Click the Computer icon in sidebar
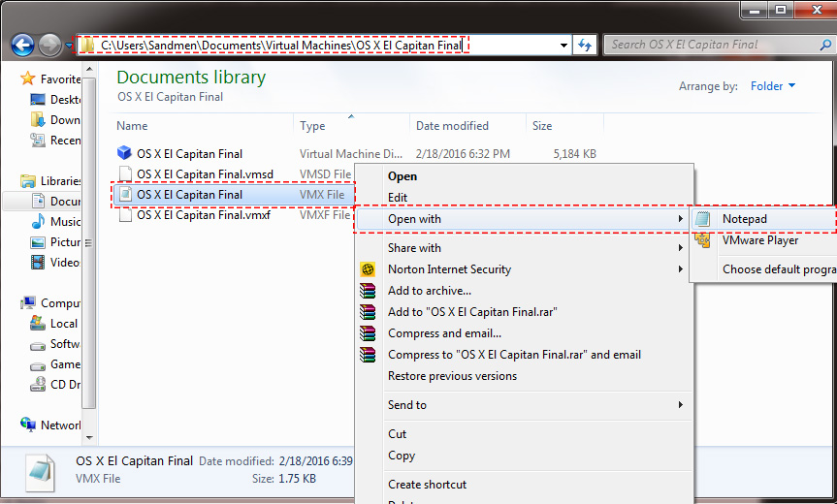This screenshot has height=504, width=837. pos(28,303)
